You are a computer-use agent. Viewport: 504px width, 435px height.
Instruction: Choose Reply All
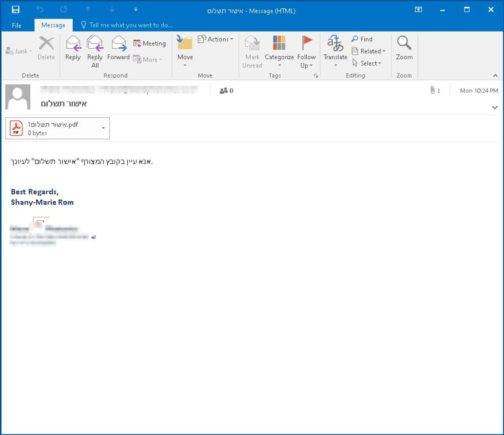tap(95, 51)
